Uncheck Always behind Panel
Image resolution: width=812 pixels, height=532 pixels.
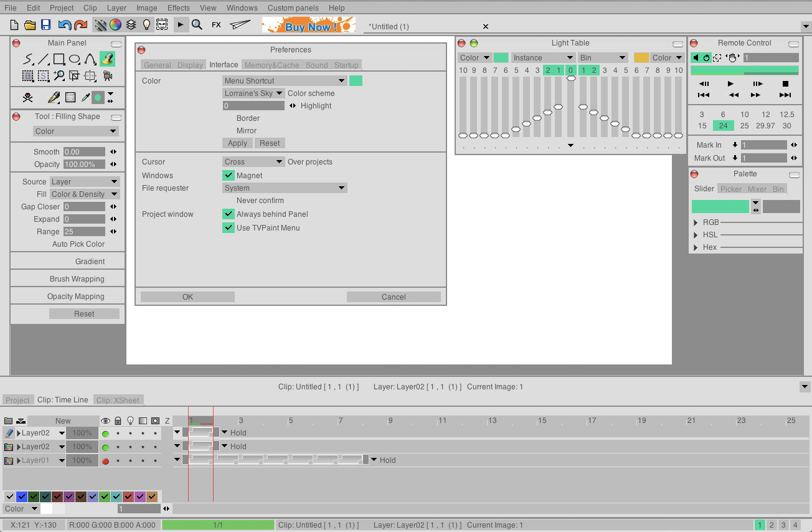(x=229, y=214)
